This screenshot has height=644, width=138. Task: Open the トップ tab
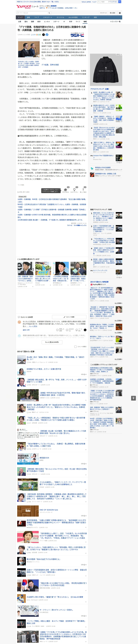tap(20, 17)
